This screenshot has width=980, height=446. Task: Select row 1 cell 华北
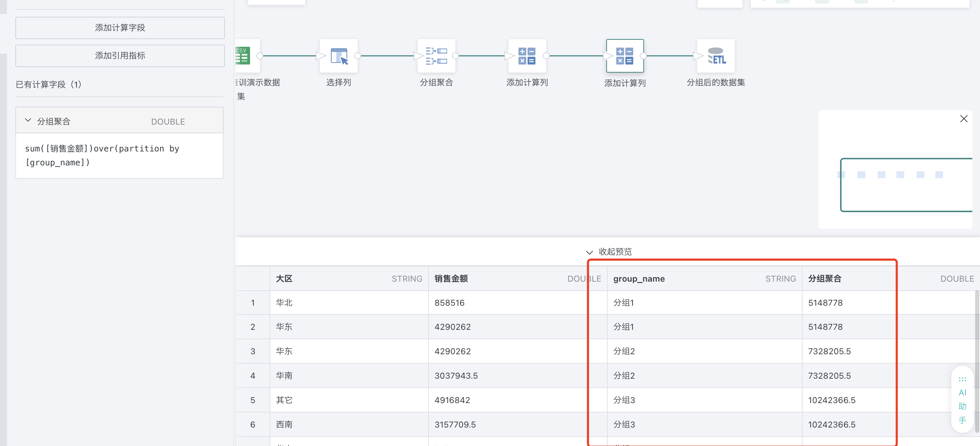pyautogui.click(x=284, y=303)
